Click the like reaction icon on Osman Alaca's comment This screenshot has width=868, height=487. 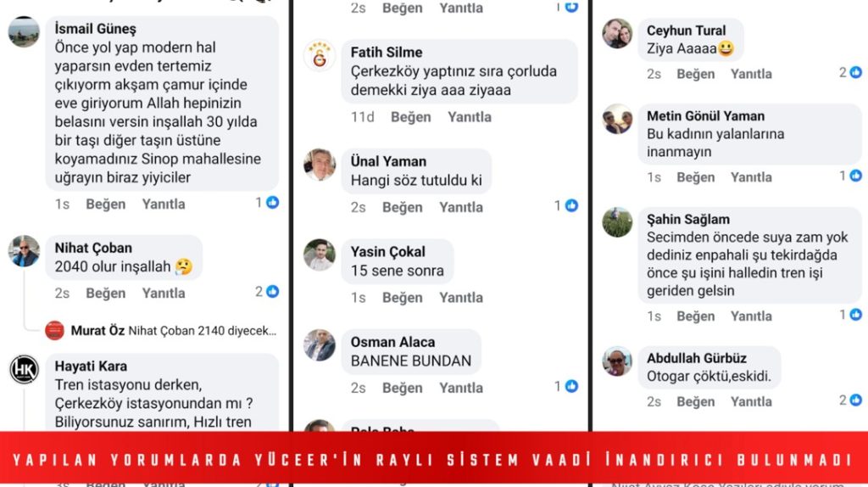point(572,386)
